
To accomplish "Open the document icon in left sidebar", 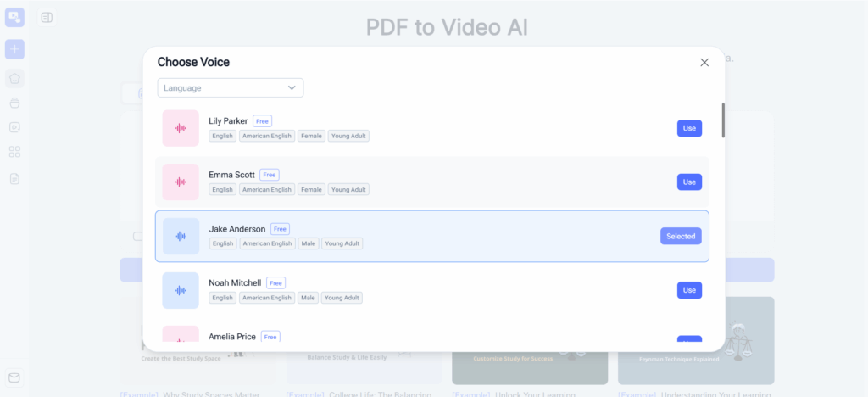I will click(x=14, y=179).
